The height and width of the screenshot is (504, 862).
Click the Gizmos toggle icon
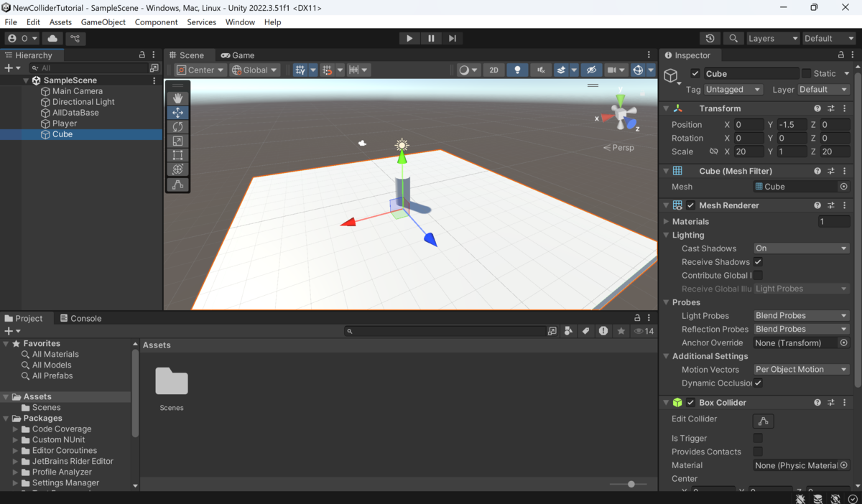(637, 70)
